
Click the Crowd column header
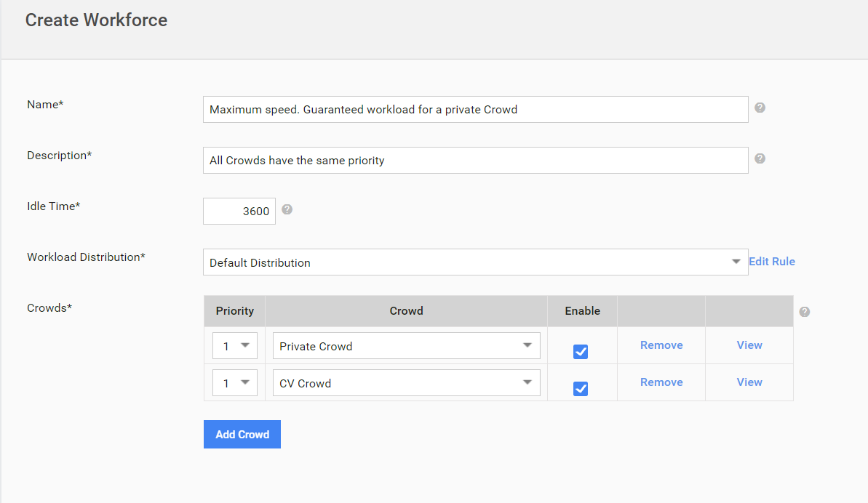[x=406, y=310]
